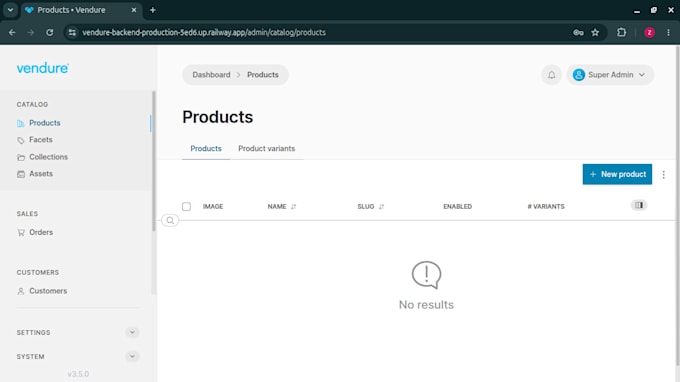The width and height of the screenshot is (680, 382).
Task: Open Products in the sidebar
Action: click(44, 123)
